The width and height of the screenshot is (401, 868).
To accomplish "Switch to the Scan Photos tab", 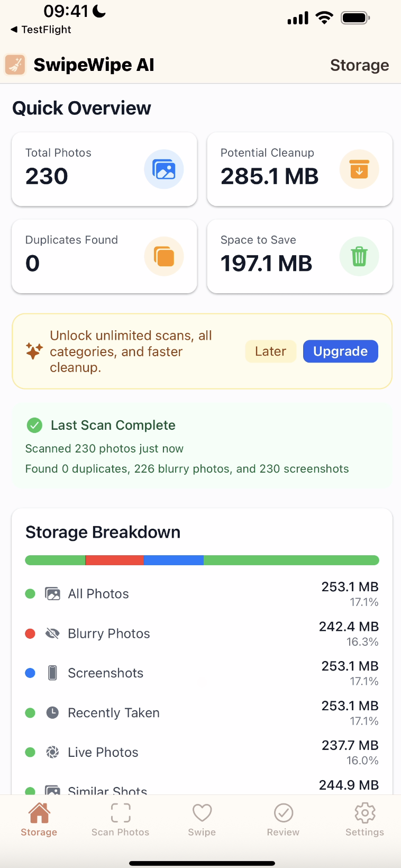I will (x=121, y=819).
